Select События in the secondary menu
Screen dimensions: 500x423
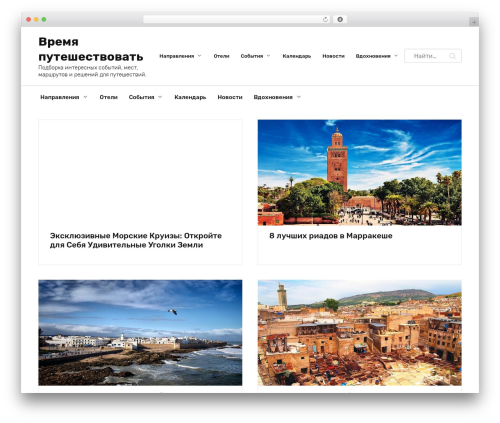(141, 97)
